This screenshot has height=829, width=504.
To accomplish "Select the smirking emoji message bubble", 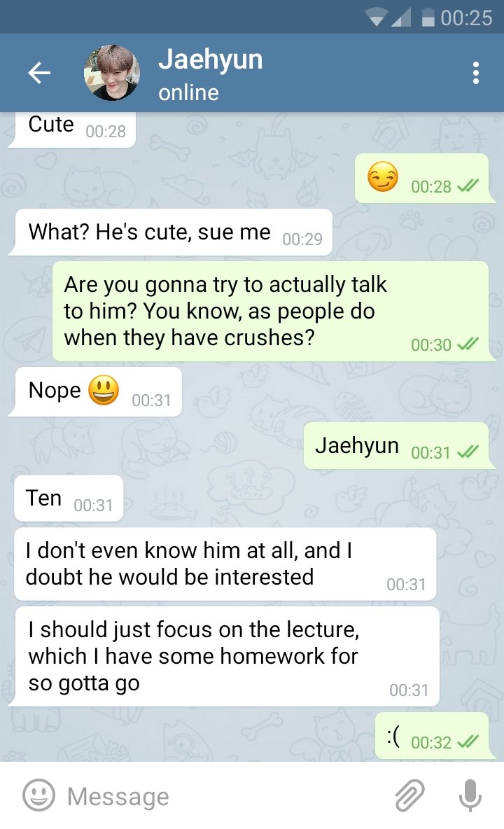I will (423, 178).
